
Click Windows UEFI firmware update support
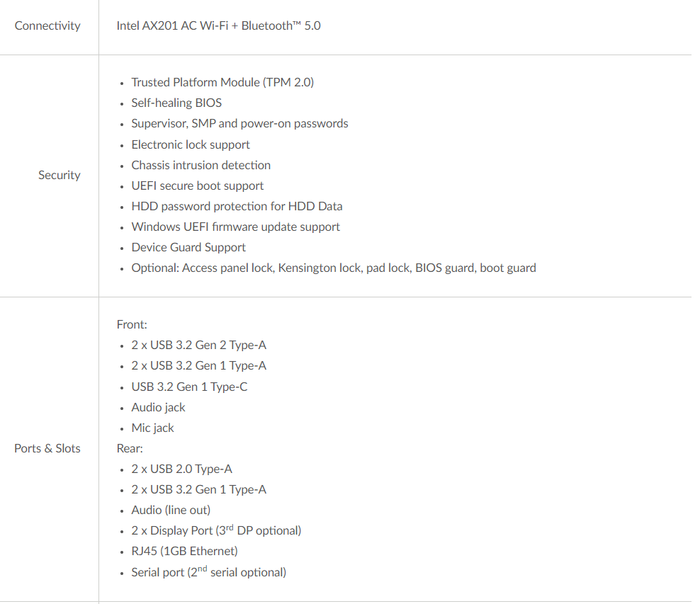(236, 227)
